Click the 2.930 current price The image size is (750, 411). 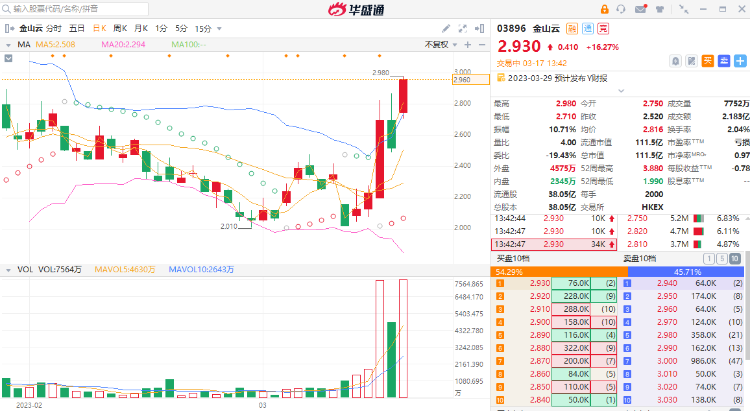[519, 46]
